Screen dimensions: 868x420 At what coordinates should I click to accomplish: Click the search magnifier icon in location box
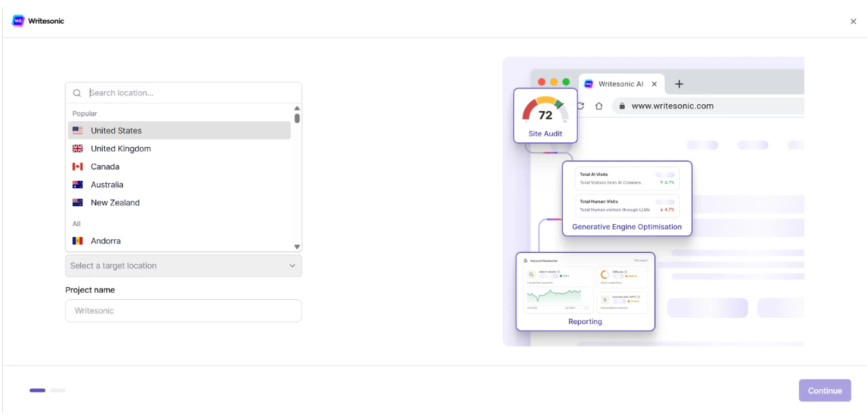[x=78, y=93]
